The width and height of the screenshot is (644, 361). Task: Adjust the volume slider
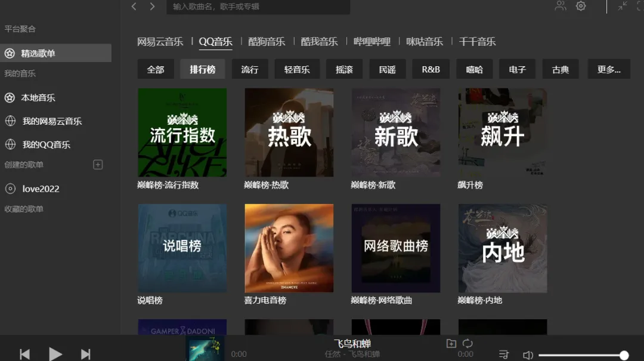[583, 355]
